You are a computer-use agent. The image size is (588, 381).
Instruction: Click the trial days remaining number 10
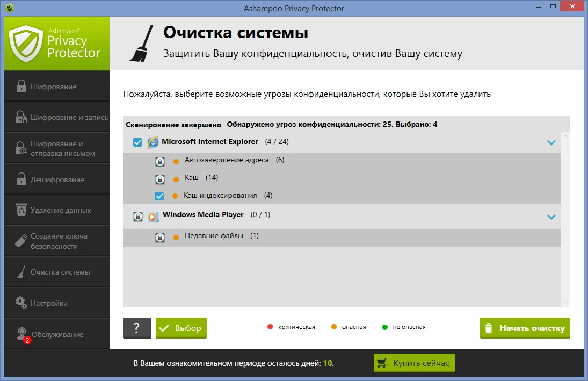pos(328,363)
